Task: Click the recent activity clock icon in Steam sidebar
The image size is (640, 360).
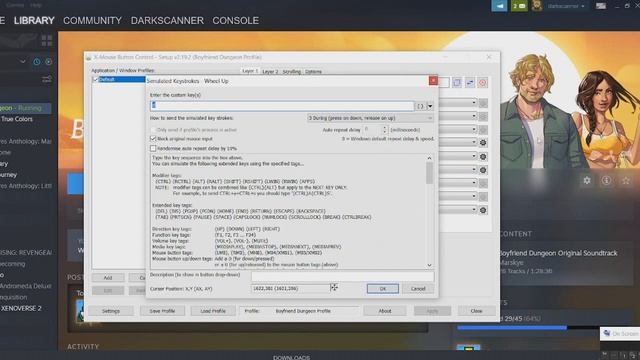Action: point(37,62)
